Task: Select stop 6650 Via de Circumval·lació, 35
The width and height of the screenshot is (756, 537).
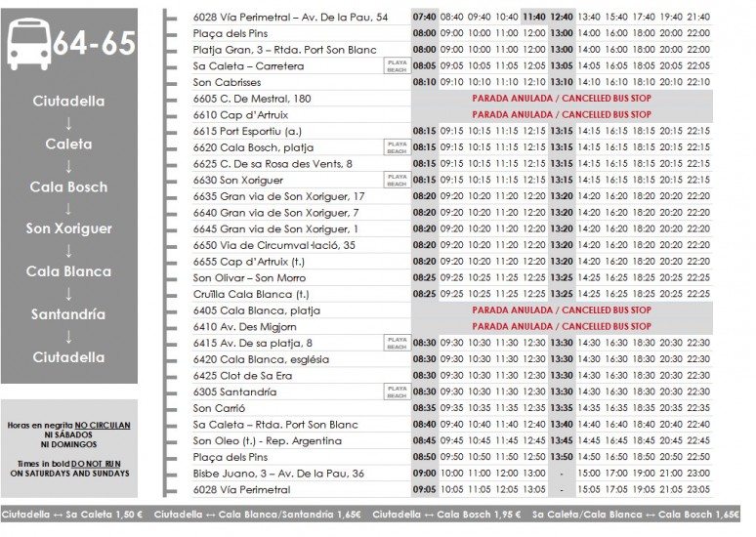Action: tap(273, 245)
